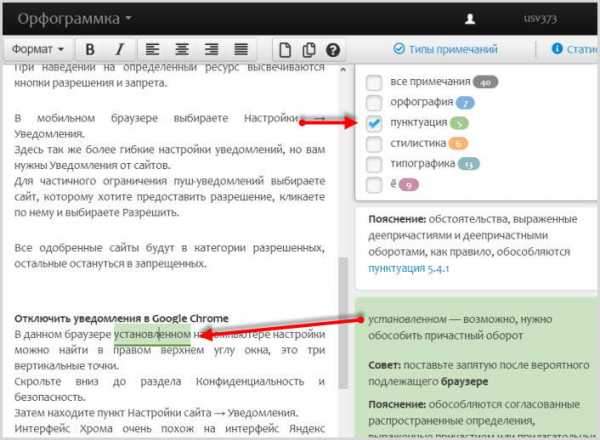
Task: Apply italic formatting with the I button
Action: pos(120,49)
